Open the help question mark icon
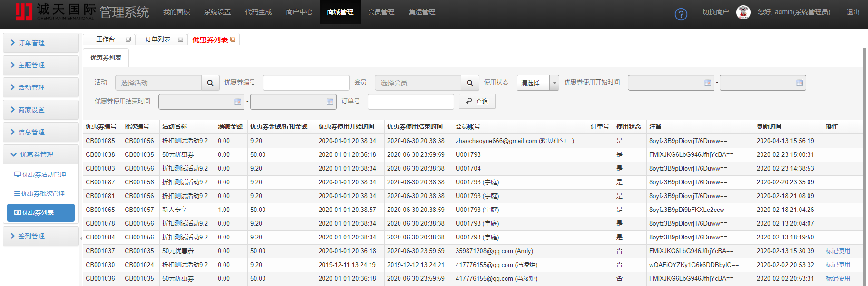Image resolution: width=868 pixels, height=286 pixels. point(681,14)
